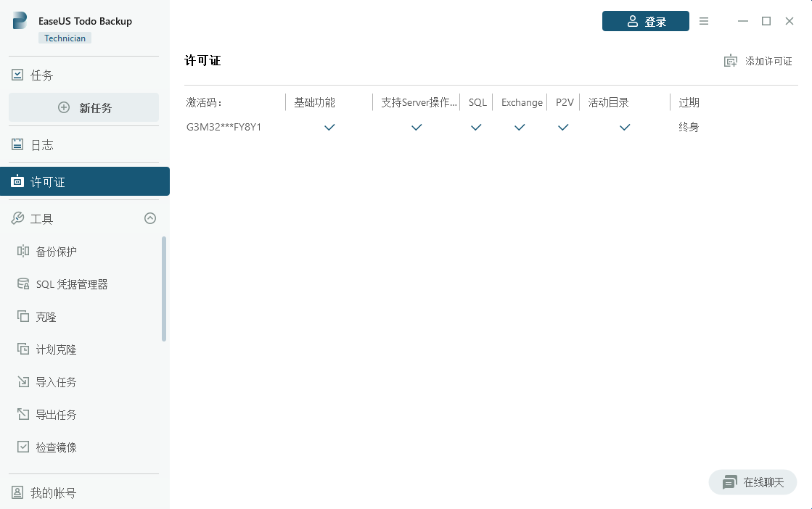Click the Backup Protection icon in sidebar
The height and width of the screenshot is (509, 812).
[x=23, y=252]
